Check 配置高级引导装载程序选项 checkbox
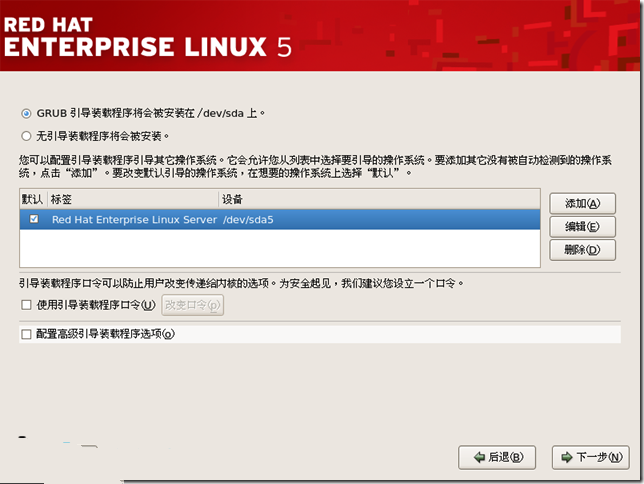Image resolution: width=644 pixels, height=484 pixels. click(26, 335)
